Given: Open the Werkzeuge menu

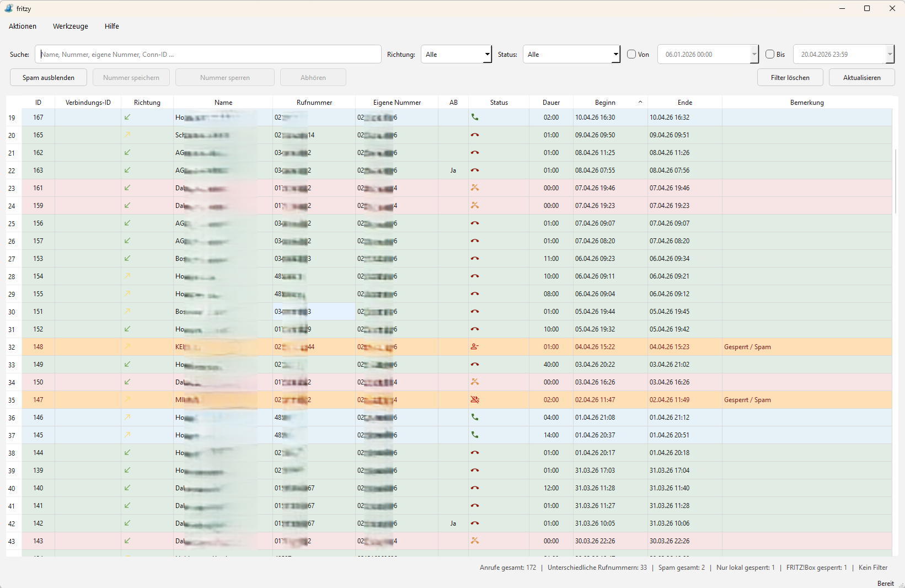Looking at the screenshot, I should pos(71,26).
